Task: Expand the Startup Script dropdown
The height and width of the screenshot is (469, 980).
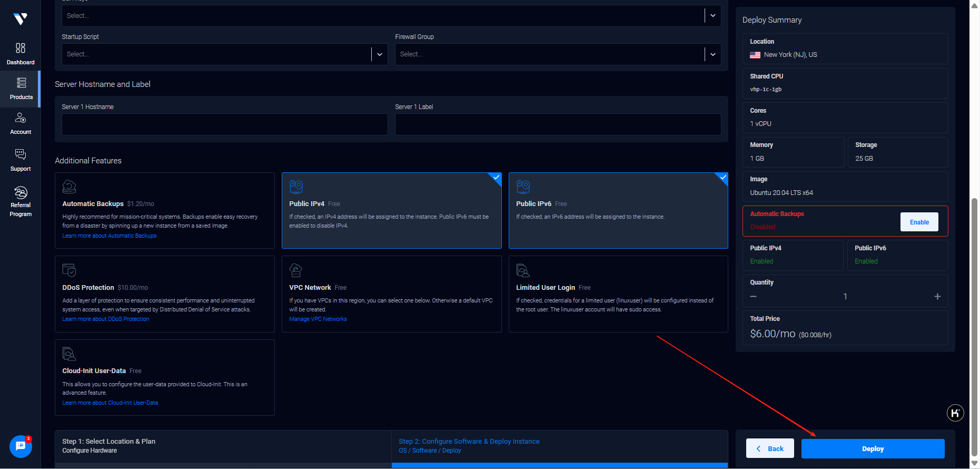Action: 379,54
